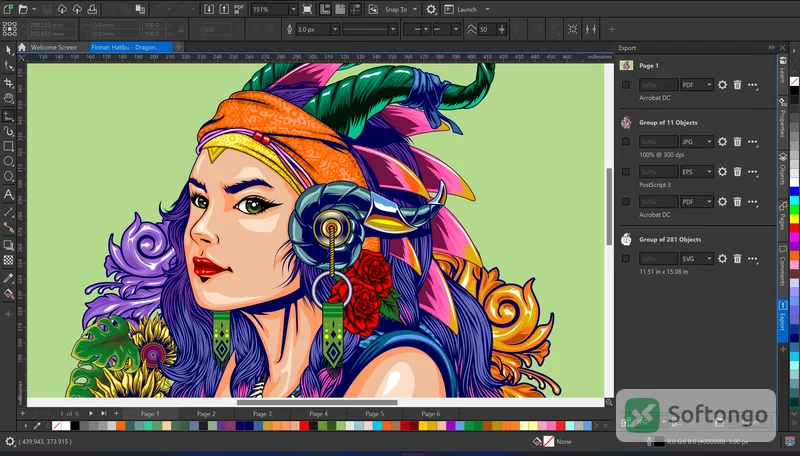This screenshot has height=456, width=800.
Task: Select the Connector tool
Action: click(x=9, y=227)
